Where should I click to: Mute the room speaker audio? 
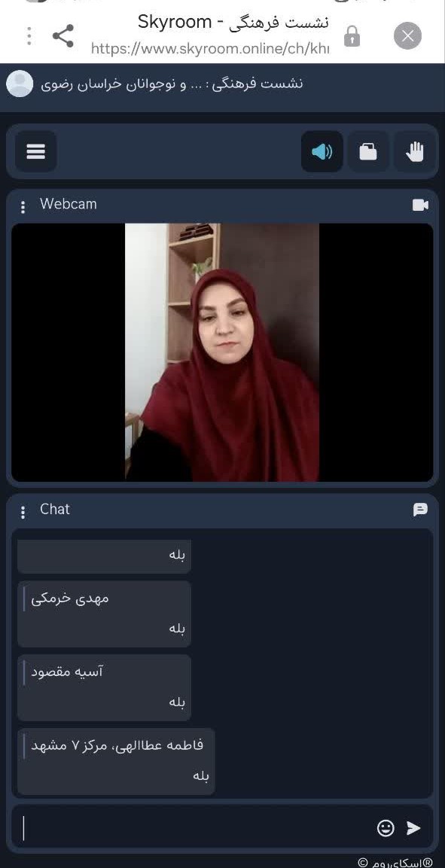click(322, 151)
